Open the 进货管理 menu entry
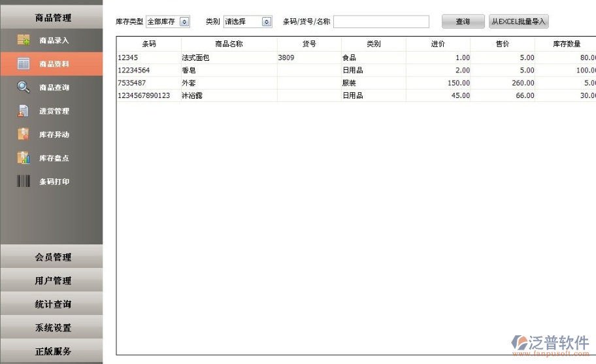The width and height of the screenshot is (596, 364). point(52,111)
